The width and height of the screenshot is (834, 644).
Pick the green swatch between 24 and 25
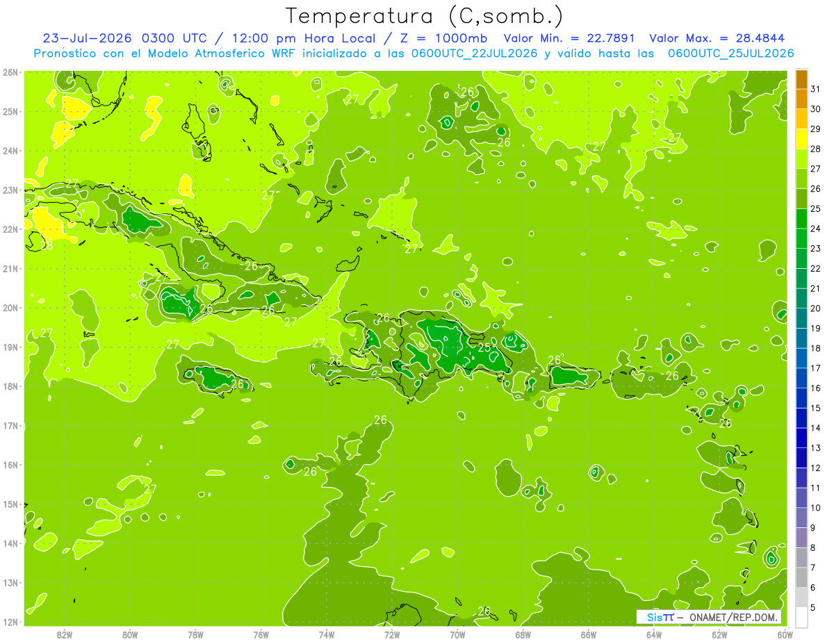pyautogui.click(x=801, y=219)
